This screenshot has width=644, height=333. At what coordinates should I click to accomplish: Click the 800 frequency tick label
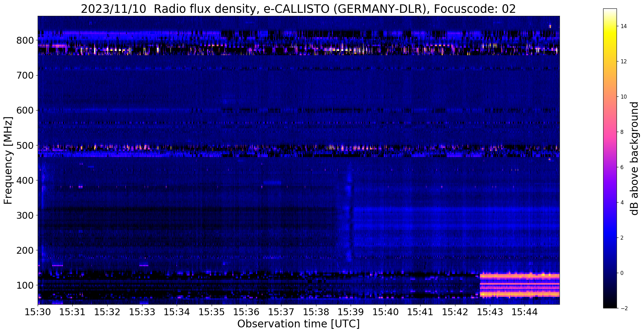pos(25,41)
